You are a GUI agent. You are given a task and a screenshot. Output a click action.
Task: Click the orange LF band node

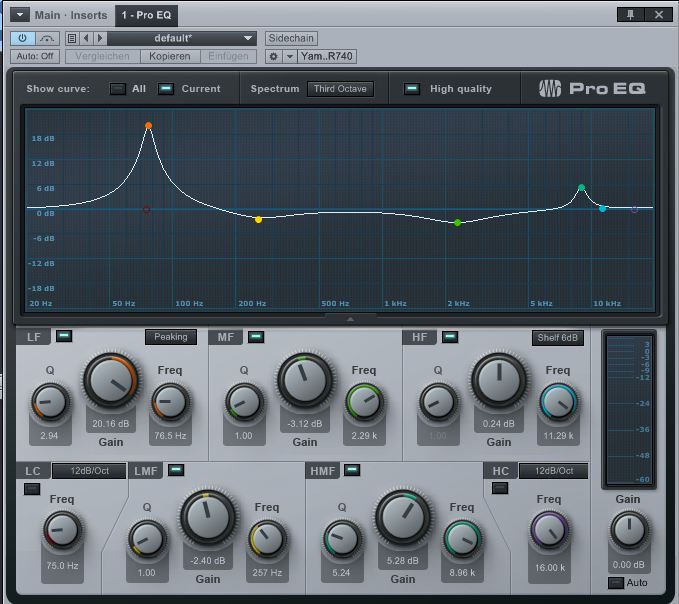tap(149, 126)
